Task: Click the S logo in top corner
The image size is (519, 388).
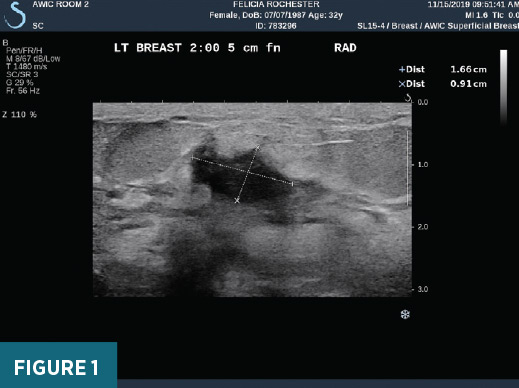Action: pos(15,15)
